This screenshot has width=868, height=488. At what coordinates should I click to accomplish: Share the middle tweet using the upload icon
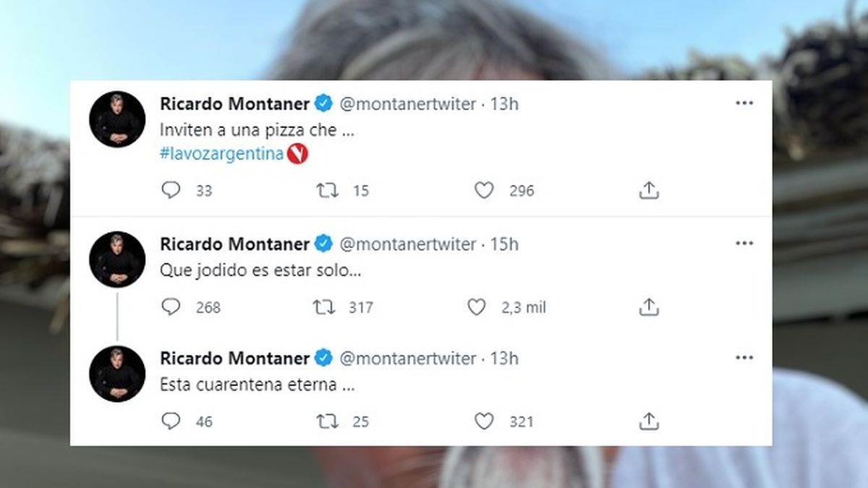pos(649,307)
